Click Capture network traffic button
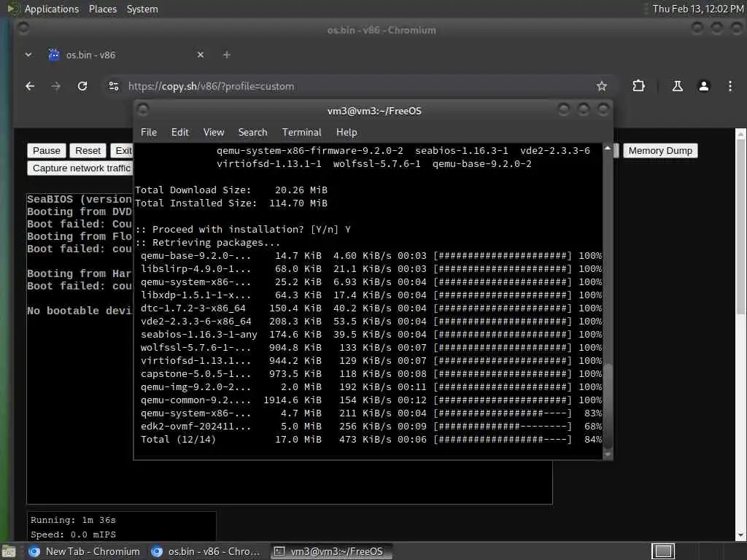Screen dimensions: 747x560 80,168
